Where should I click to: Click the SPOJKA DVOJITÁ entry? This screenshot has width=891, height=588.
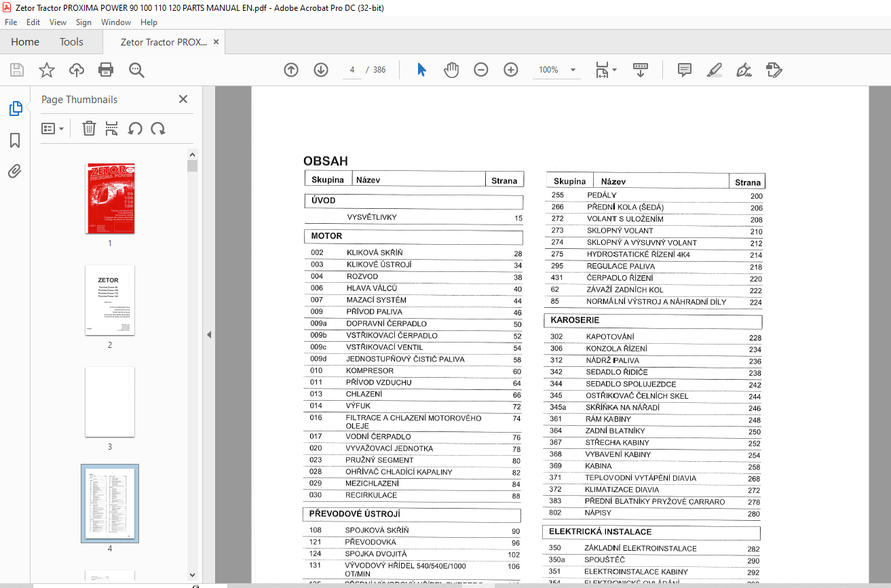(x=375, y=554)
